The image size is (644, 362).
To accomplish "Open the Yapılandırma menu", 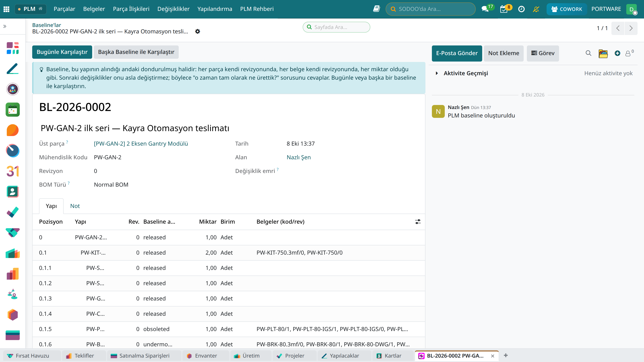I will click(x=215, y=9).
